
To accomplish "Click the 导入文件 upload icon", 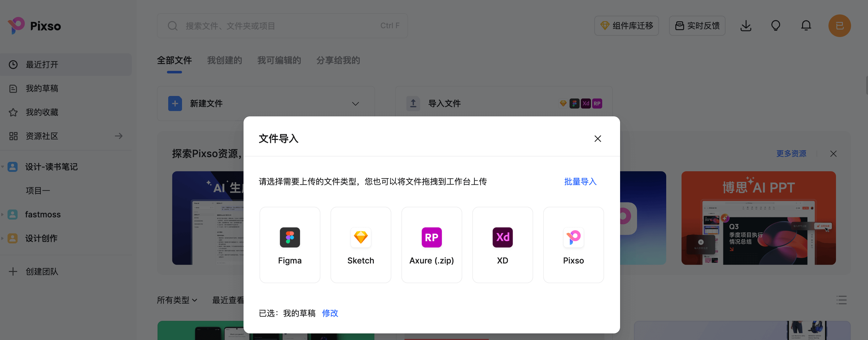I will 413,103.
